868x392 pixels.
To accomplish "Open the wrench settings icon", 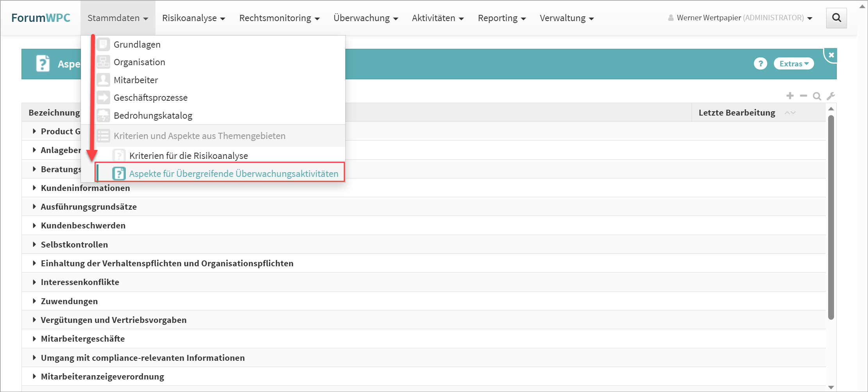I will pos(830,96).
